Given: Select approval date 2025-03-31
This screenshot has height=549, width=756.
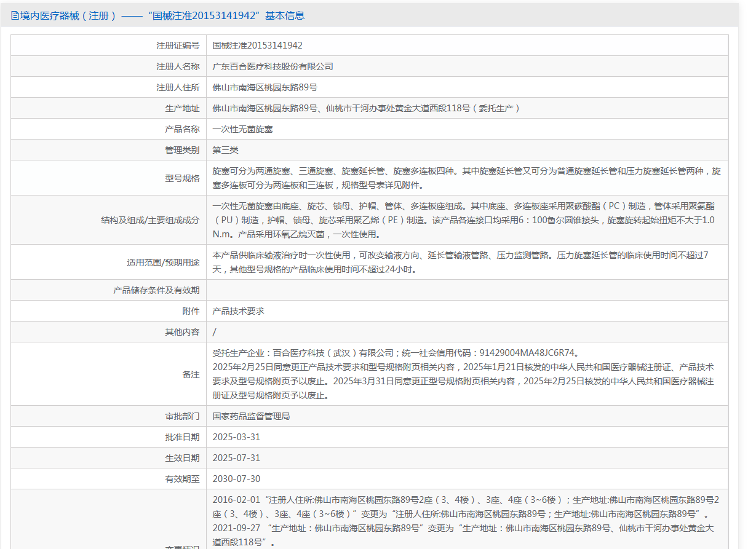Looking at the screenshot, I should coord(236,437).
